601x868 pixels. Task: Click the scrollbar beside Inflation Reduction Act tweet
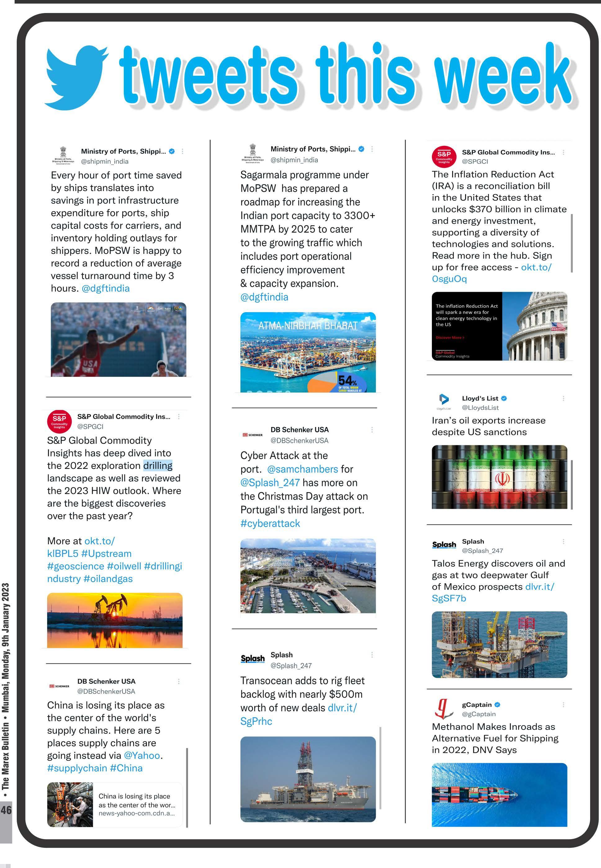572,243
